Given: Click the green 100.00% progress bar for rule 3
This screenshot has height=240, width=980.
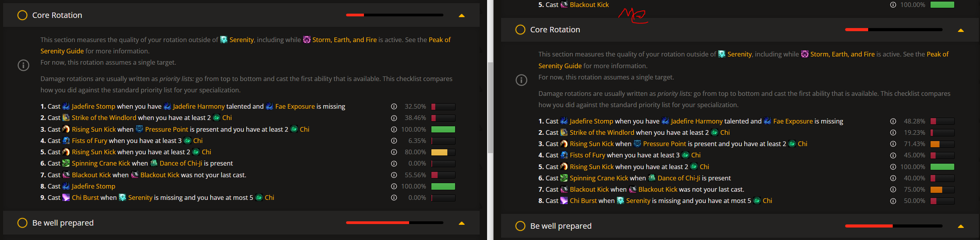Looking at the screenshot, I should click(x=443, y=129).
